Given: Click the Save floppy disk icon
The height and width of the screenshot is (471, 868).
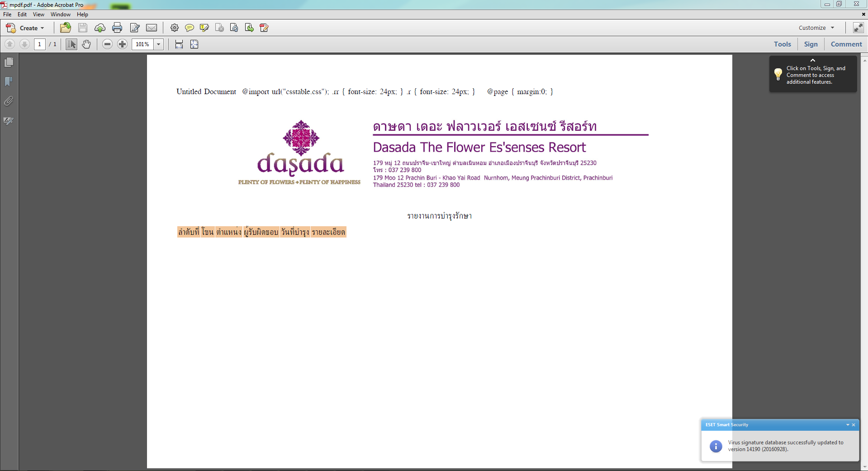Looking at the screenshot, I should [x=83, y=28].
